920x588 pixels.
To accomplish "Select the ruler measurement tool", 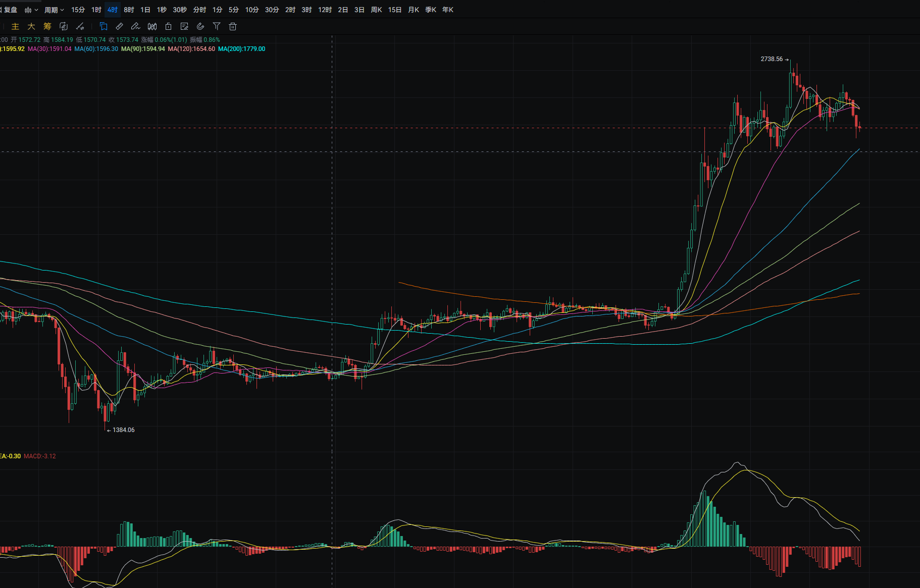I will pos(120,26).
